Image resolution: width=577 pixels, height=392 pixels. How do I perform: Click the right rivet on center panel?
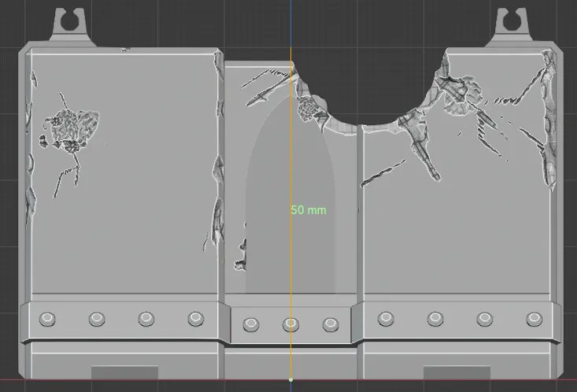(x=331, y=324)
